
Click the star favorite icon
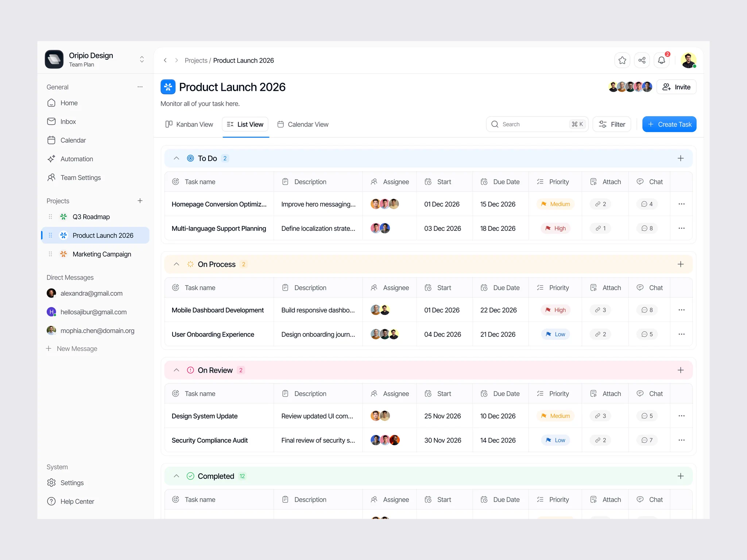[x=622, y=60]
